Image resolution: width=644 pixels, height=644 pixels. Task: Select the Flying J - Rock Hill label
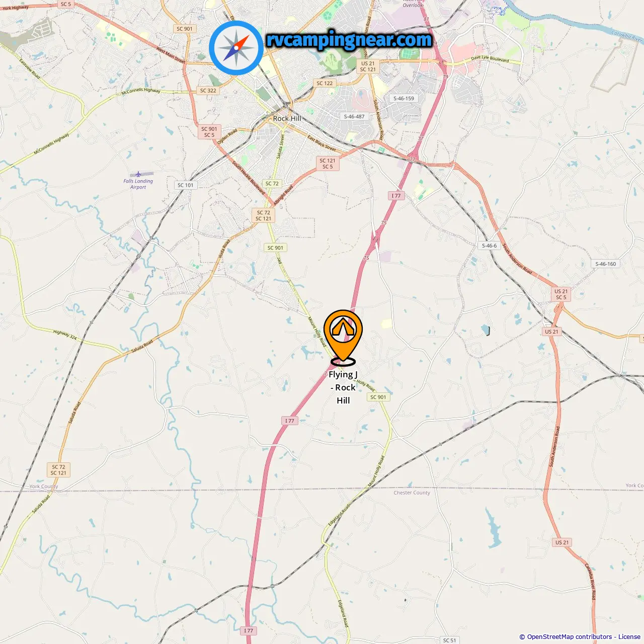pyautogui.click(x=343, y=387)
